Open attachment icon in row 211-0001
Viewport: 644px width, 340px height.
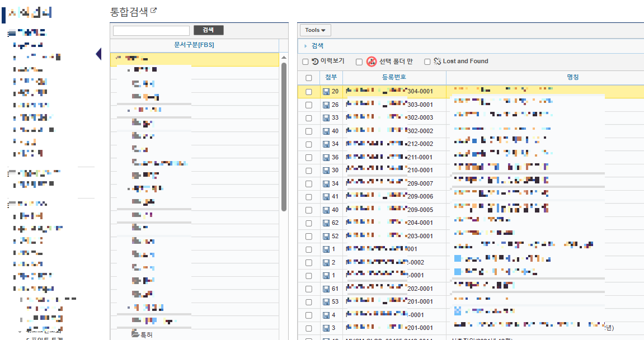pos(326,157)
